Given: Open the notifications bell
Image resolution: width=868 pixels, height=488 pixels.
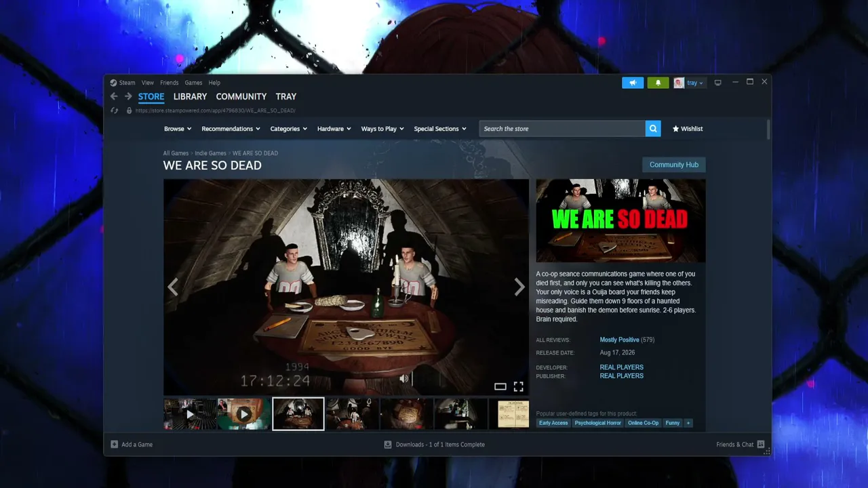Looking at the screenshot, I should coord(658,83).
